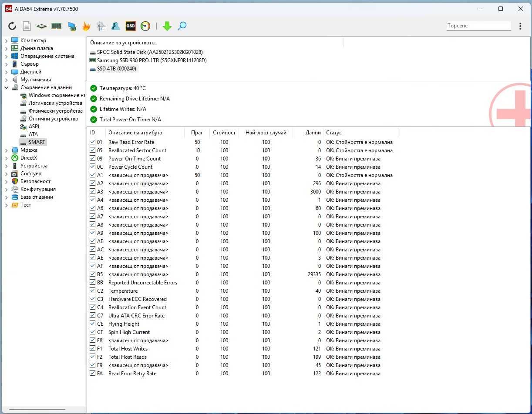
Task: Select the Reported Uncorrectable Errors row
Action: pos(242,282)
